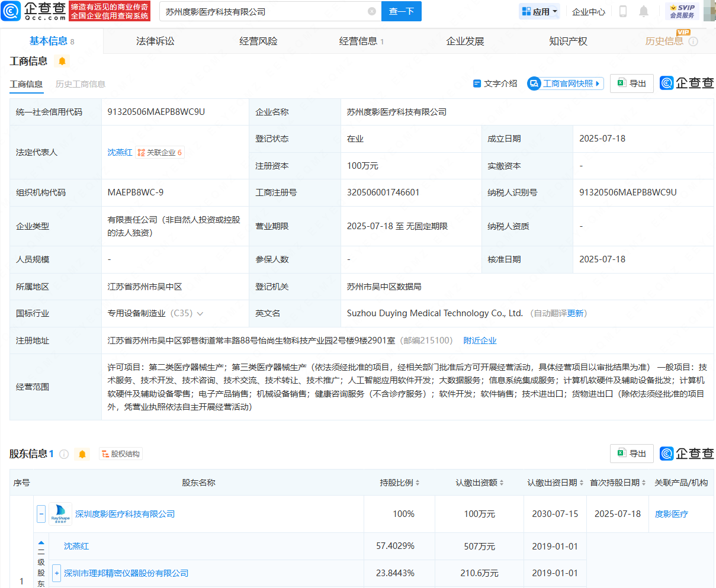This screenshot has width=716, height=588.
Task: Expand 深圳市理邦精密仪器股份有限公司 row
Action: click(x=57, y=573)
